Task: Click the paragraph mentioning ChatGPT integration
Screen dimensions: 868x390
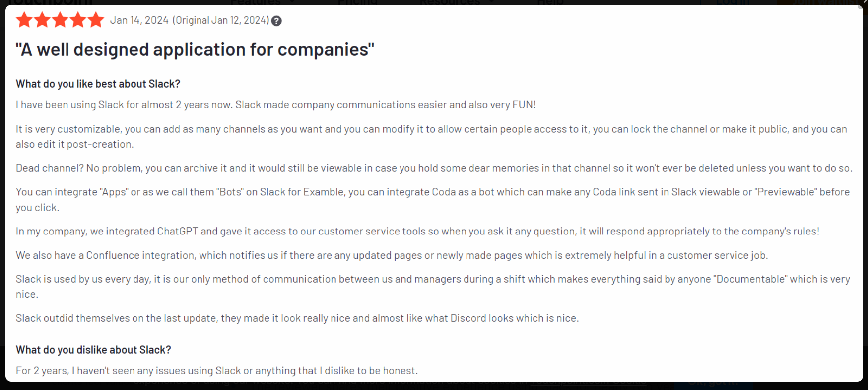Action: pos(417,231)
